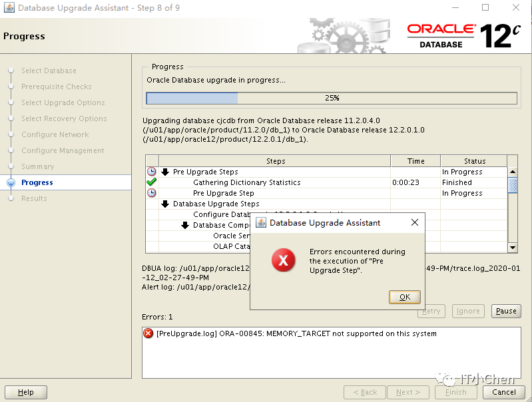Click the Java icon in error dialog title

[x=260, y=222]
